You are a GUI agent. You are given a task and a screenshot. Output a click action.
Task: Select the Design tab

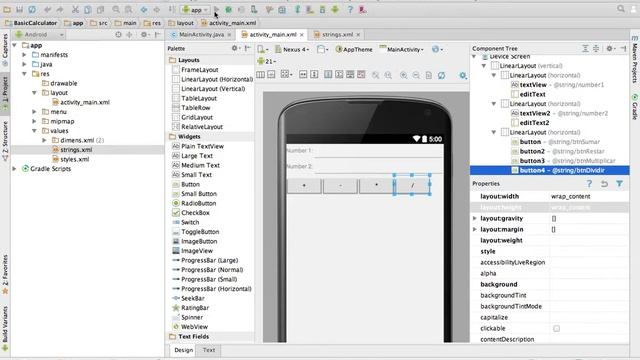(x=183, y=350)
